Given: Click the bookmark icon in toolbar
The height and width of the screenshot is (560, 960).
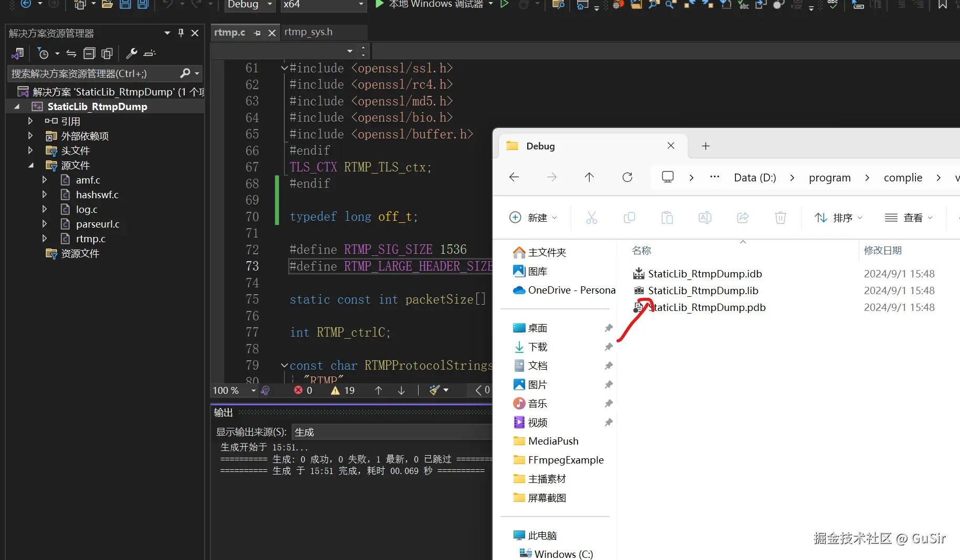Looking at the screenshot, I should pyautogui.click(x=943, y=4).
